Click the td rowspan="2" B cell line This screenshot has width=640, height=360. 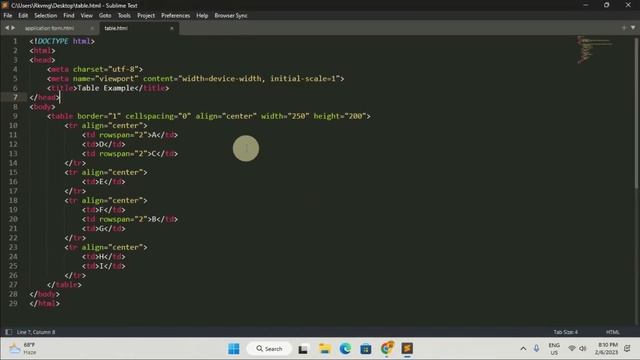(x=130, y=220)
